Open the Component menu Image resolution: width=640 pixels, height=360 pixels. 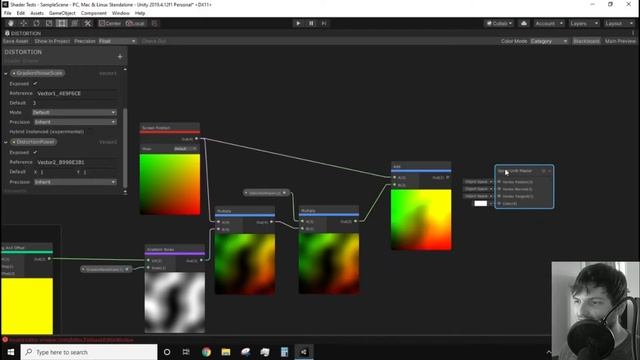(93, 13)
